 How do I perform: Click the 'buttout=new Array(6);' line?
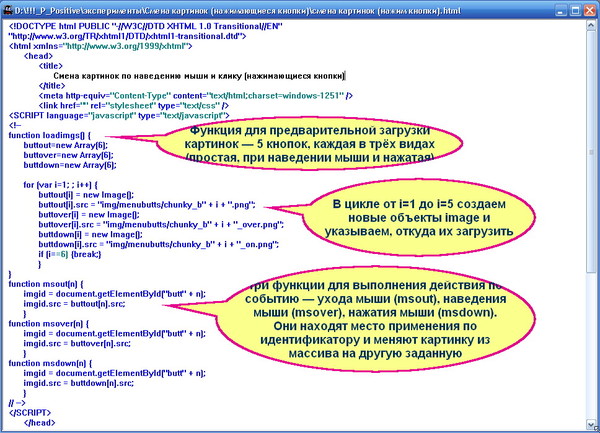click(x=66, y=145)
